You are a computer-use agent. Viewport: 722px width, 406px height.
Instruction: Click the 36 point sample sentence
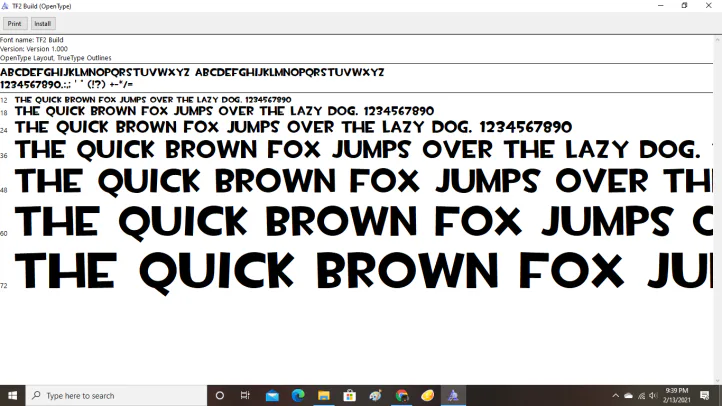364,150
